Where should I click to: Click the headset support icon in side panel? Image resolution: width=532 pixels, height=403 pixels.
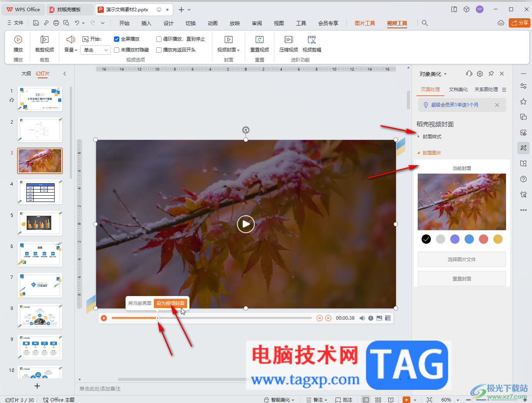(x=469, y=74)
